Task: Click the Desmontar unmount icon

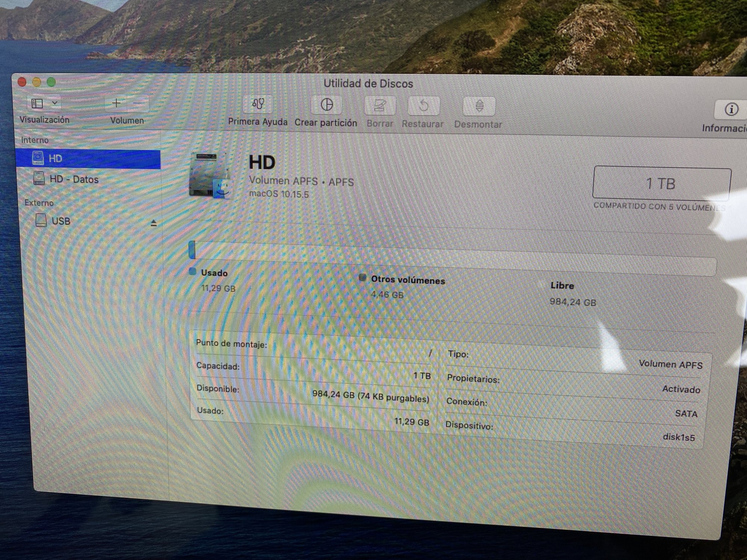Action: pos(480,106)
